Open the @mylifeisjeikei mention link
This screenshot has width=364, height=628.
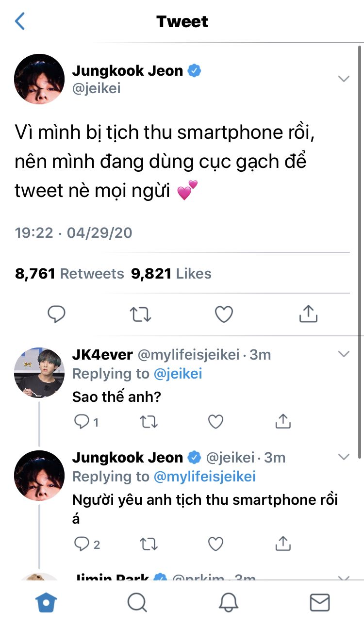point(204,477)
